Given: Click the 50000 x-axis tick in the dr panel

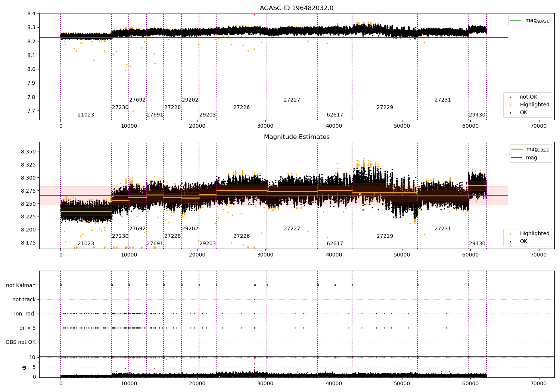Looking at the screenshot, I should click(402, 383).
